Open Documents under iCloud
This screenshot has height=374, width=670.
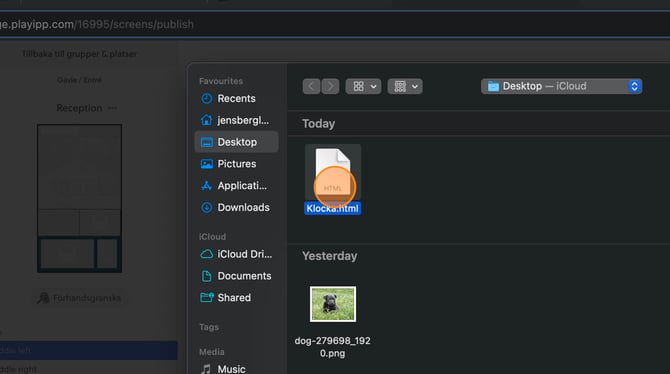[236, 276]
